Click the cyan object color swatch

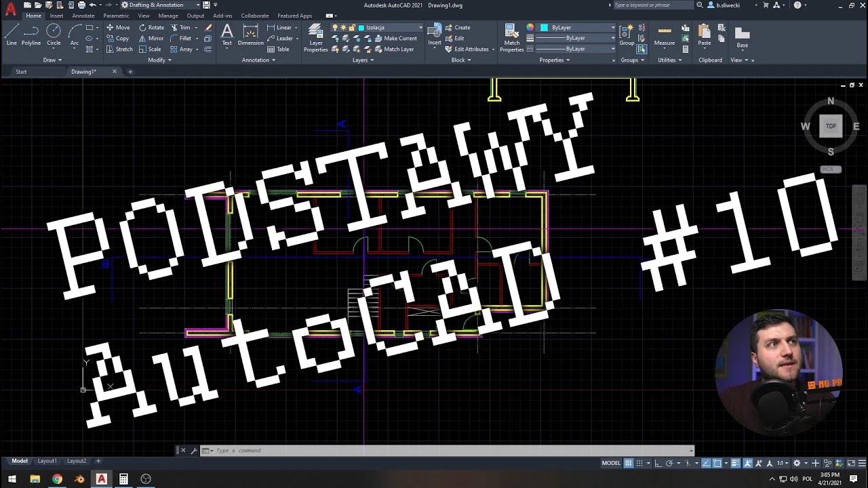pyautogui.click(x=544, y=28)
